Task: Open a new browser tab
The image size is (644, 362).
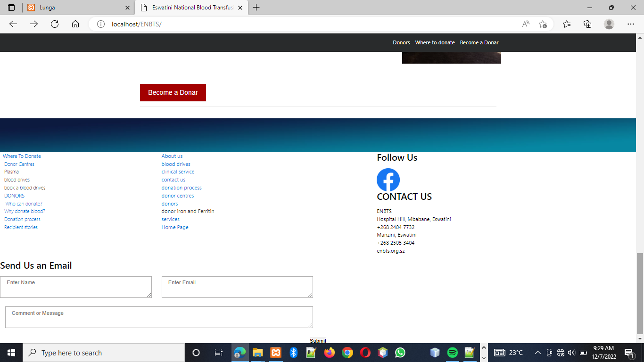Action: pyautogui.click(x=256, y=8)
